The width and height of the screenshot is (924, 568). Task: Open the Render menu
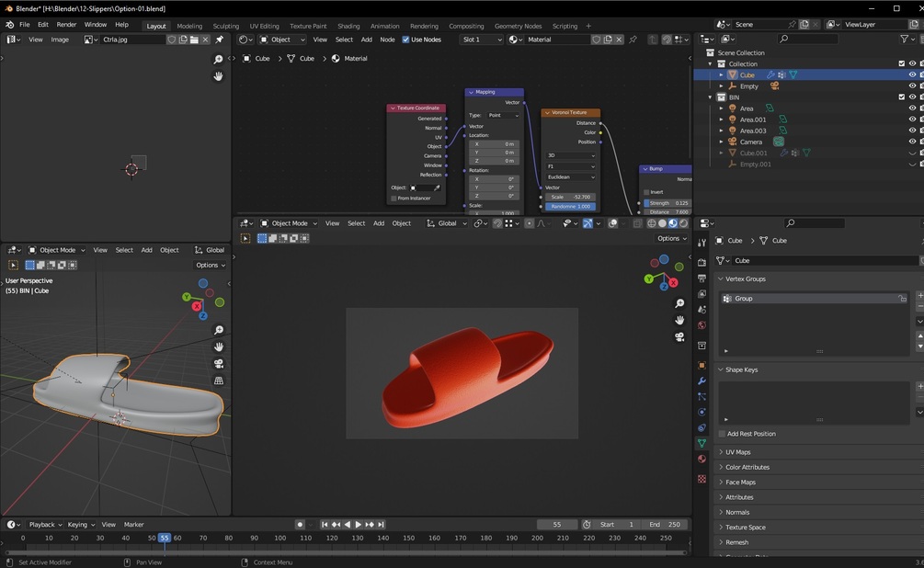66,25
